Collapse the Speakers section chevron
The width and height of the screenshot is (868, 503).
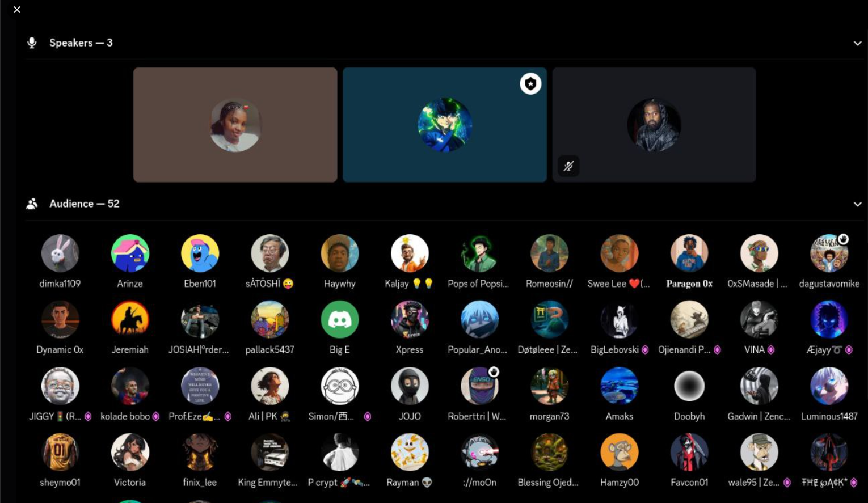tap(857, 43)
